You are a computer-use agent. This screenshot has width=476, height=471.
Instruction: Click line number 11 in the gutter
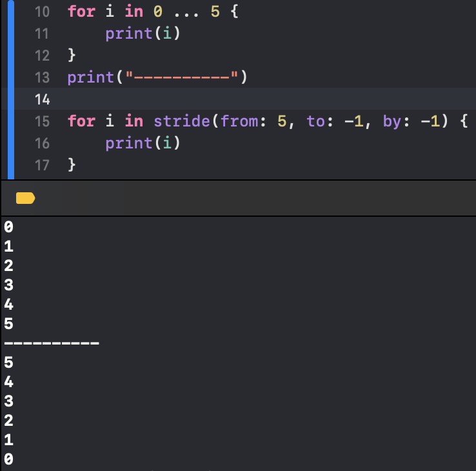pyautogui.click(x=42, y=34)
